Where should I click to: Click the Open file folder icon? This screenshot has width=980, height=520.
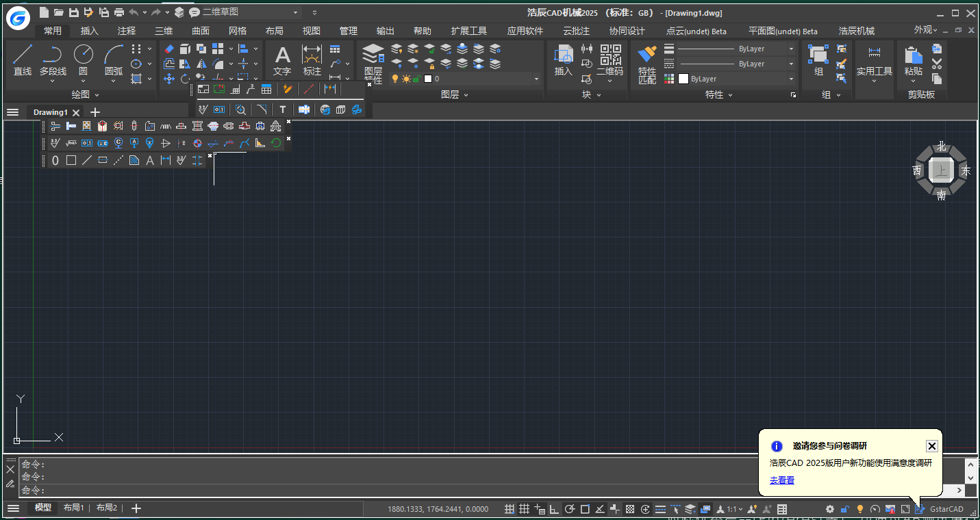pos(59,12)
